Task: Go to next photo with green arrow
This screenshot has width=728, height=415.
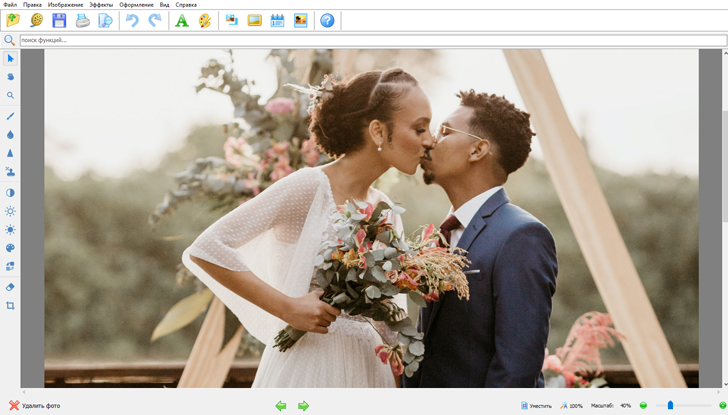Action: [x=303, y=405]
